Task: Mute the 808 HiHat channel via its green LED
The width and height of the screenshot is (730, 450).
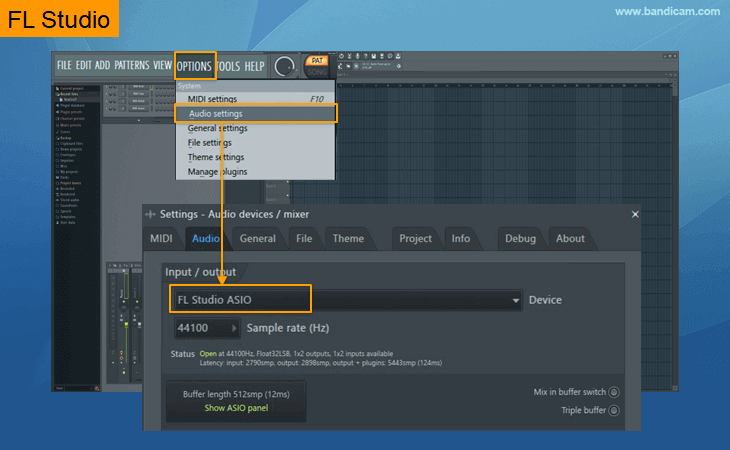Action: [106, 101]
